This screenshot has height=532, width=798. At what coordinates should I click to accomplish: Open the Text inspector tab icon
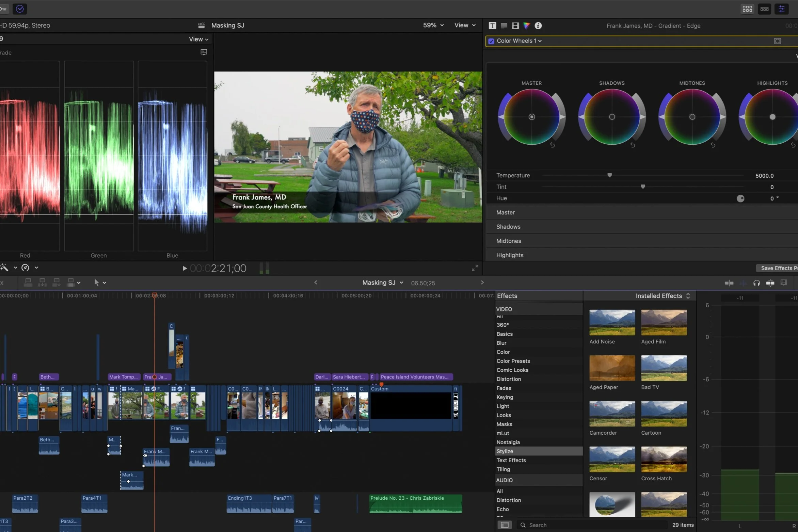point(492,26)
